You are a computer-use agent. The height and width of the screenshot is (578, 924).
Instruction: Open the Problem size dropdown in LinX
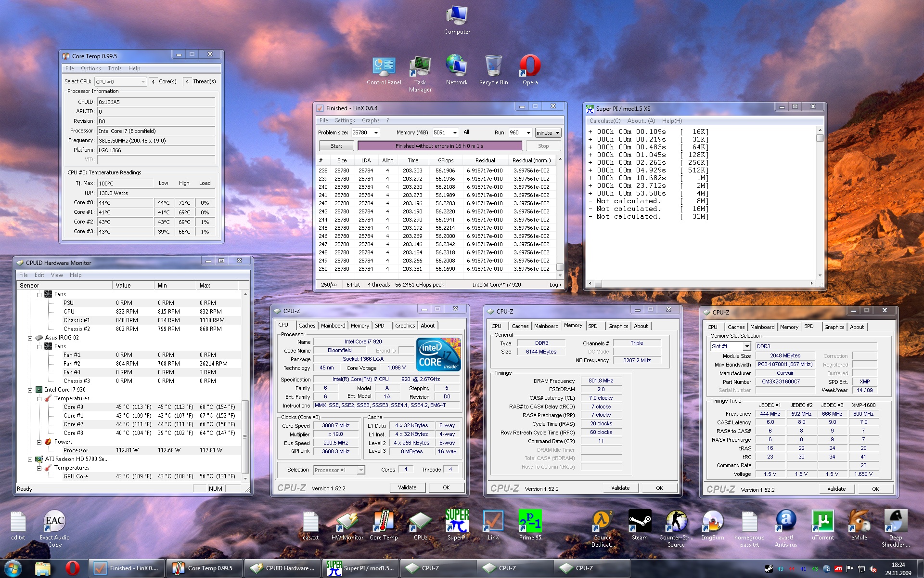click(x=376, y=133)
